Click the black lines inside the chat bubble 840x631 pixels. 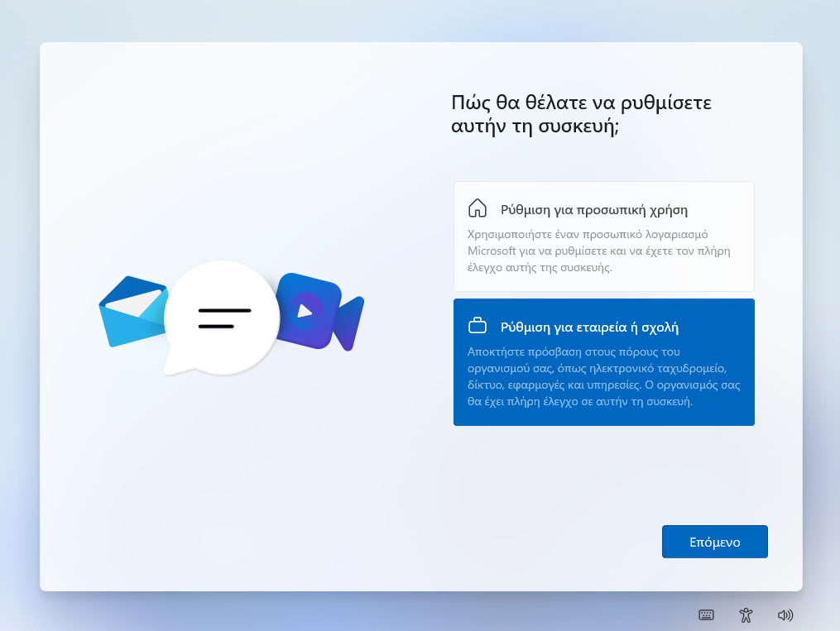pyautogui.click(x=223, y=318)
